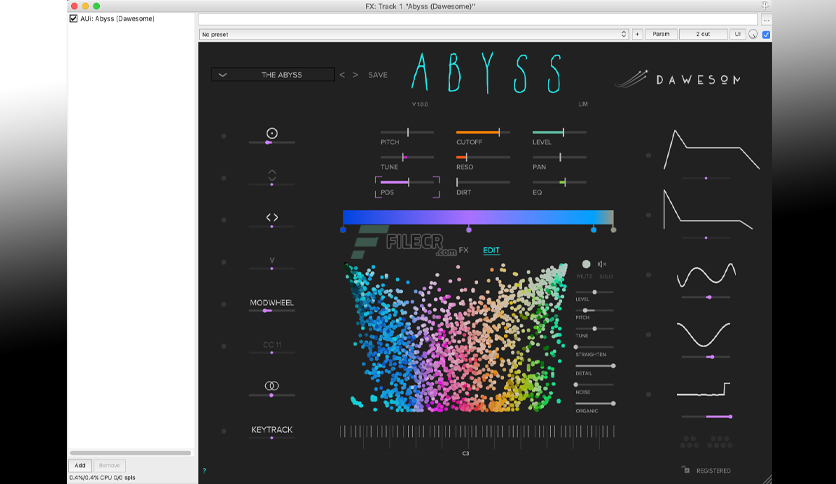Viewport: 836px width, 484px height.
Task: Click the Dawesome comet logo
Action: 631,79
